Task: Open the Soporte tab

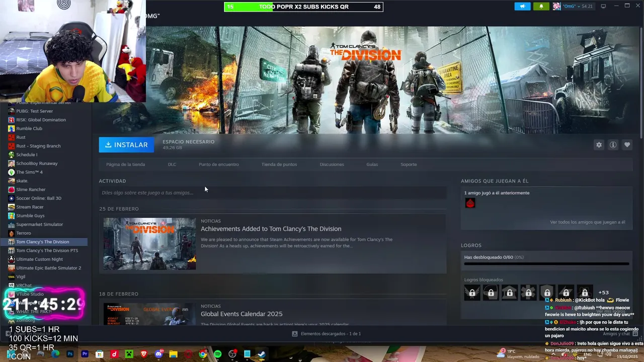Action: coord(409,164)
